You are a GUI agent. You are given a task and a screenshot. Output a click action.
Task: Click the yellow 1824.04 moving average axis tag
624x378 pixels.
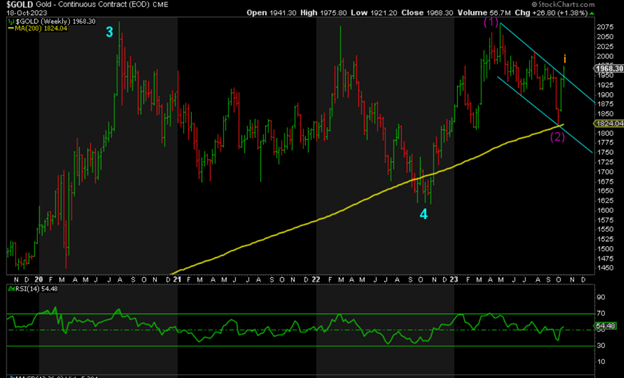609,124
